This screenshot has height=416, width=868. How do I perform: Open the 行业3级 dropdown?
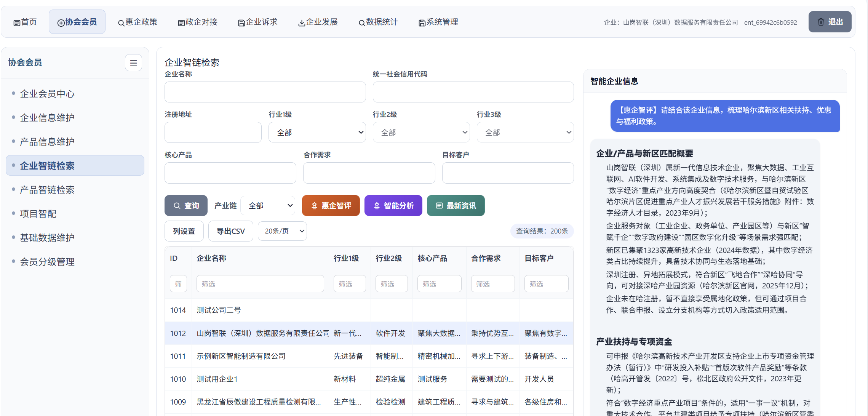[x=525, y=132]
